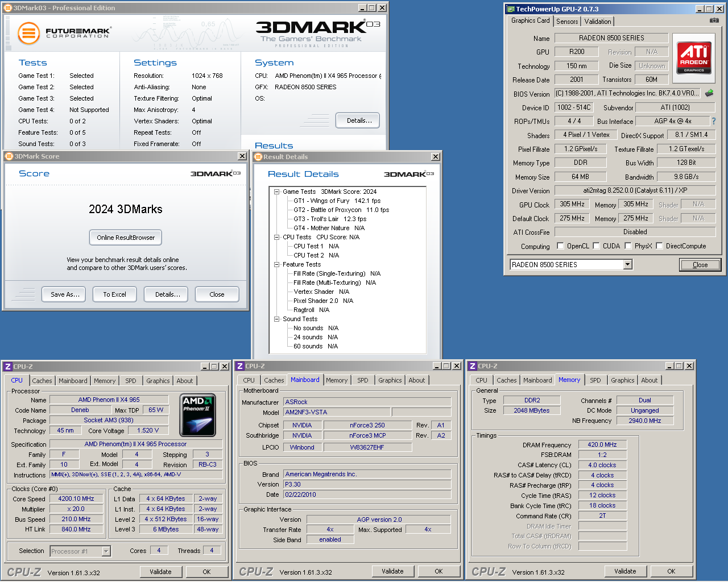Open the RADEON 8500 SERIES card dropdown
The width and height of the screenshot is (728, 582).
point(627,264)
